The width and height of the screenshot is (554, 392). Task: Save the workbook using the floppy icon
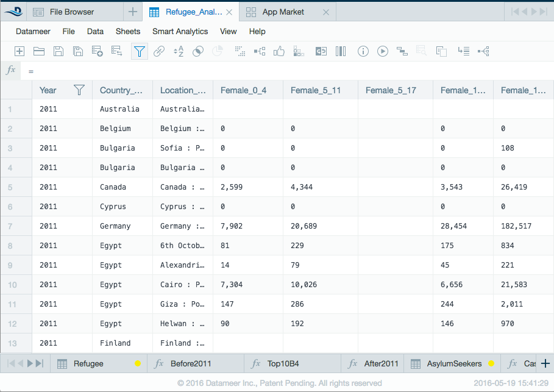pyautogui.click(x=59, y=51)
